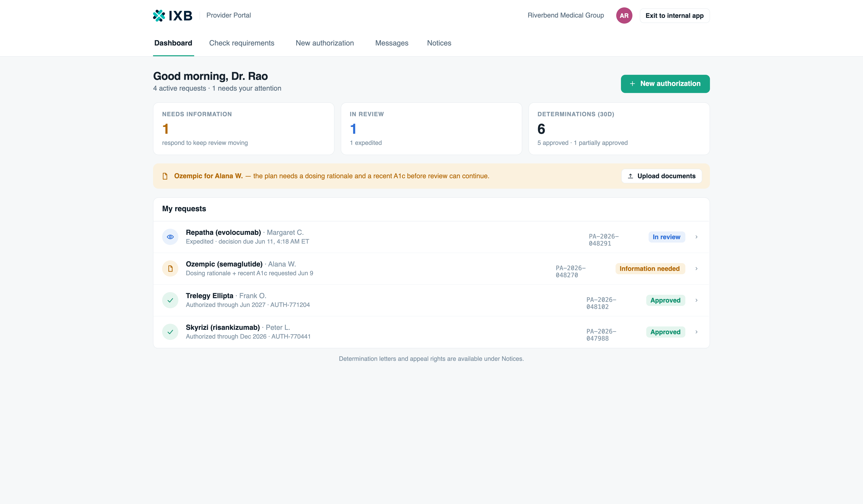Image resolution: width=863 pixels, height=504 pixels.
Task: Expand the Skyrizi request chevron
Action: tap(696, 332)
